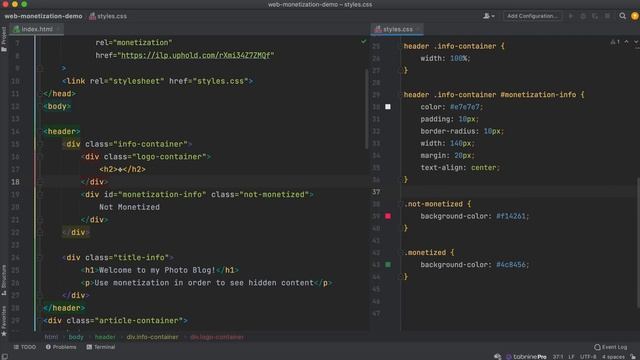Screen dimensions: 640x360
Task: Click the warning count inspection widget
Action: click(615, 42)
